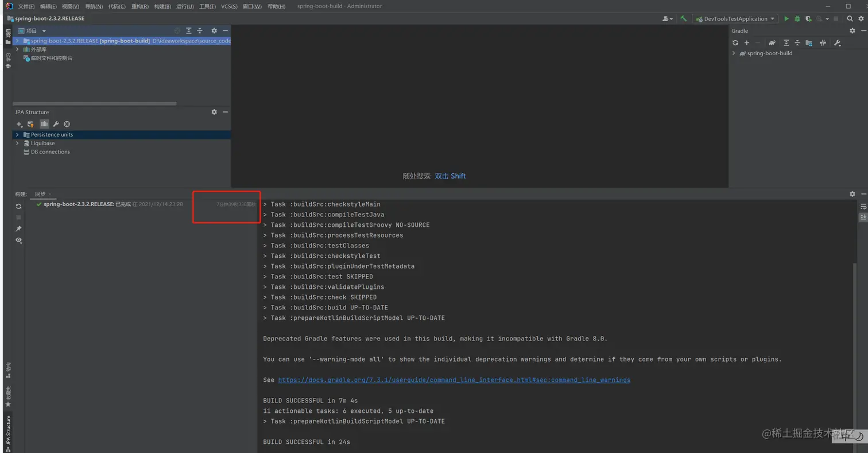Open Gradle panel options gear
The image size is (868, 453).
click(852, 31)
